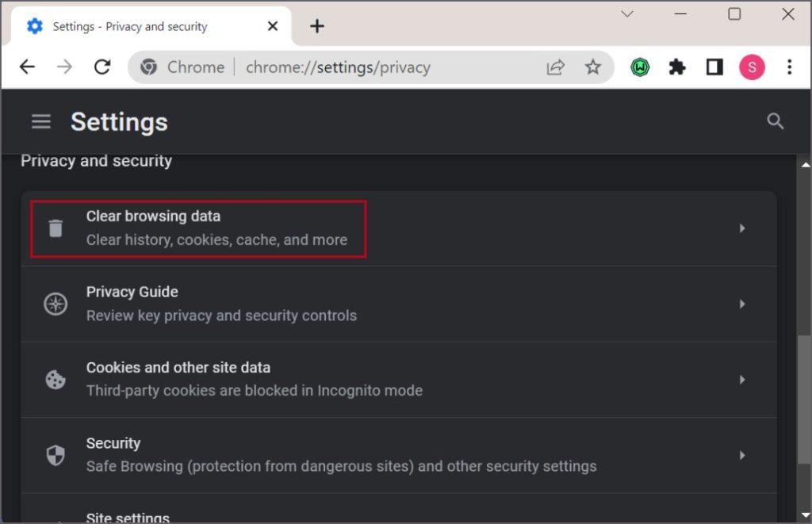Click 'Review key privacy and security controls' text
812x524 pixels.
tap(221, 316)
